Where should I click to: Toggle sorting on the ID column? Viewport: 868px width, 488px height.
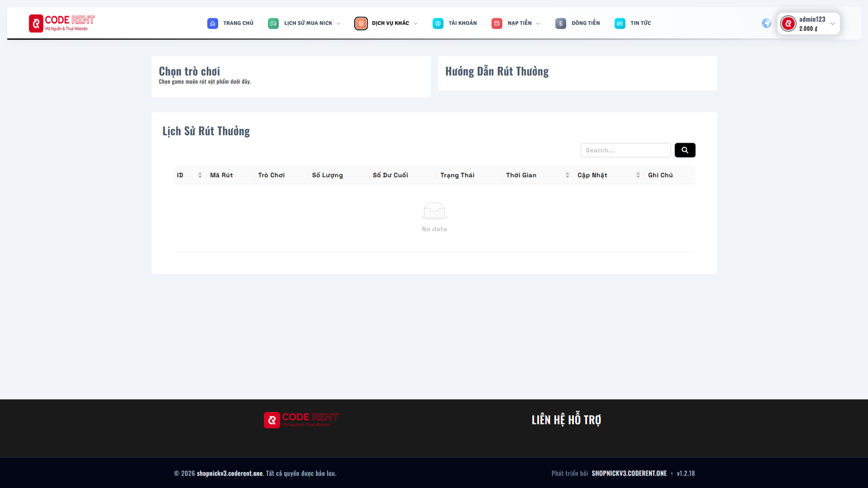[200, 175]
